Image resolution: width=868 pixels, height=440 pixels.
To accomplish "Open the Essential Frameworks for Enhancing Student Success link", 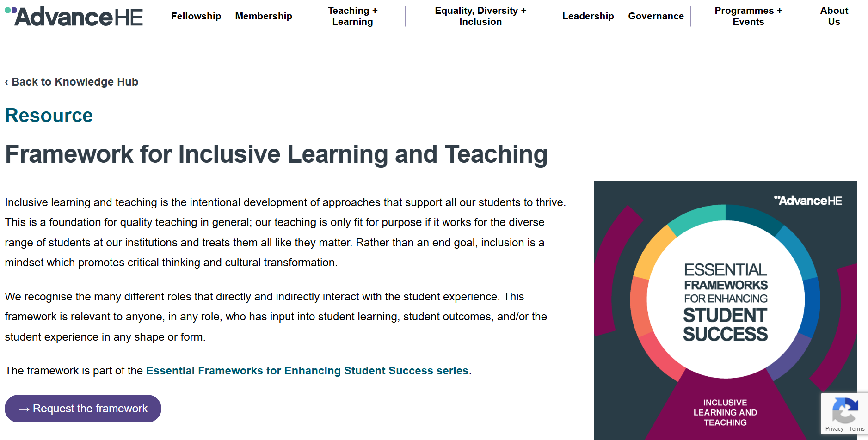I will pos(307,370).
